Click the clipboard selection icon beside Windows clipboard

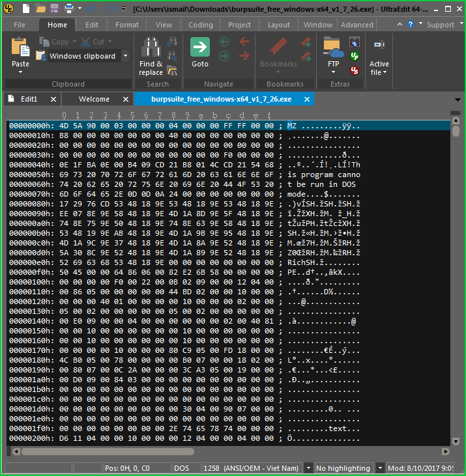coord(41,56)
